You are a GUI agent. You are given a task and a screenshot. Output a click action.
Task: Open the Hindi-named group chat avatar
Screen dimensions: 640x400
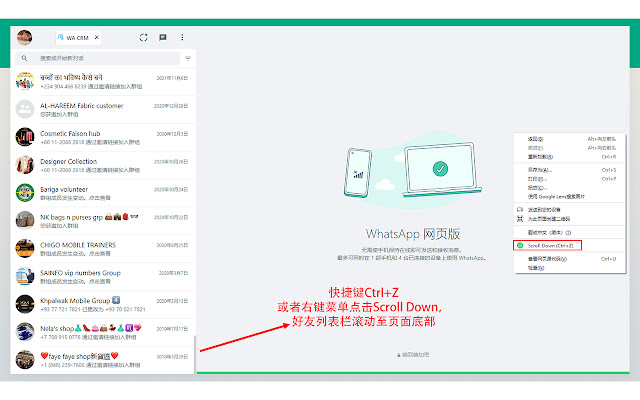coord(25,81)
